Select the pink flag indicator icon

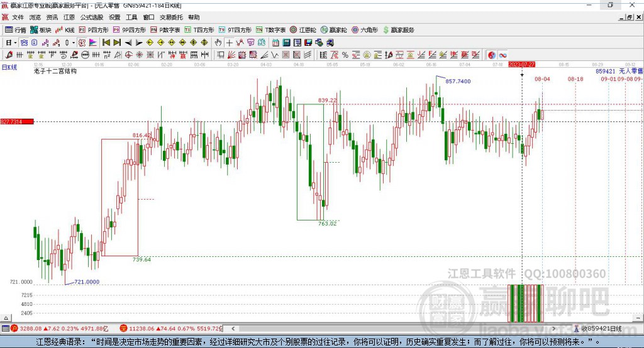[x=93, y=43]
